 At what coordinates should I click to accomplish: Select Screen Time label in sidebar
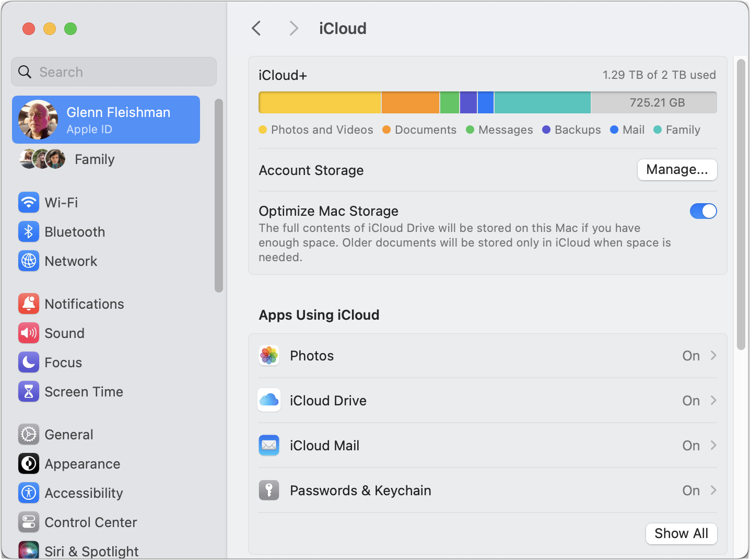click(x=84, y=392)
